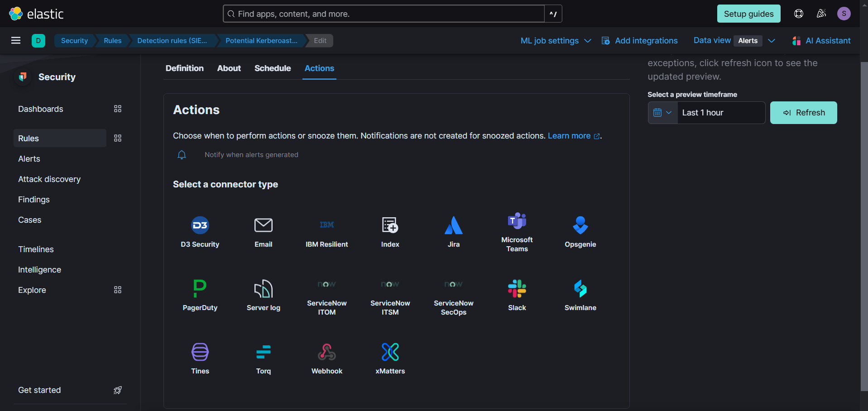Open the Explore submenu grid icon
Screen dimensions: 868x411
[x=118, y=290]
